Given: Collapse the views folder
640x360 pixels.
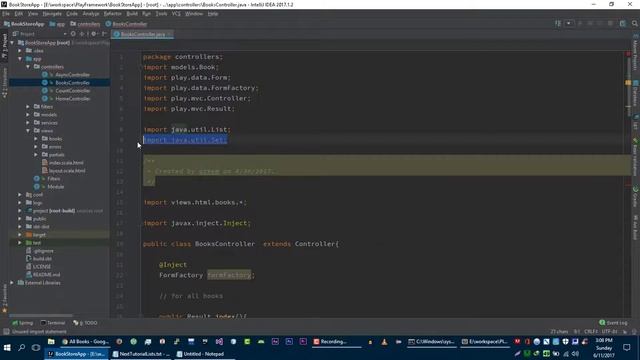Looking at the screenshot, I should 28,131.
